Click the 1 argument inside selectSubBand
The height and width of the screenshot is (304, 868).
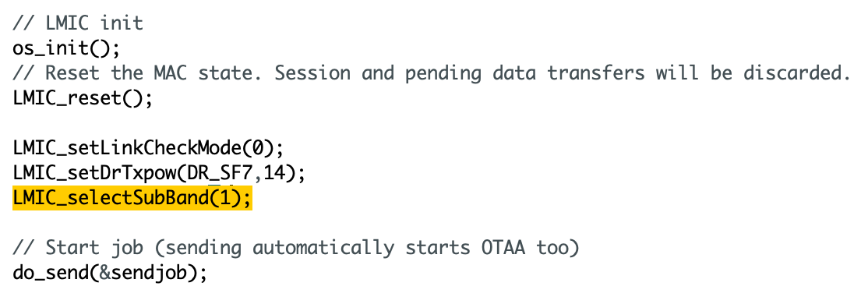224,198
